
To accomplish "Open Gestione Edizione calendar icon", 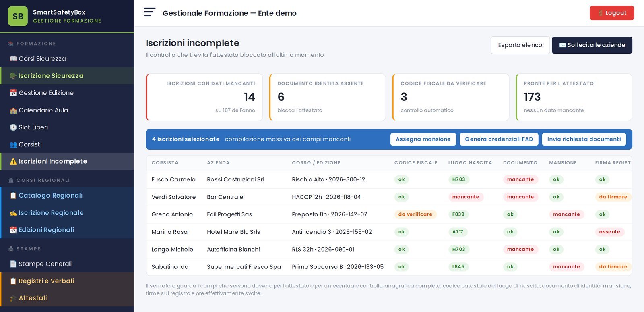I will point(13,93).
